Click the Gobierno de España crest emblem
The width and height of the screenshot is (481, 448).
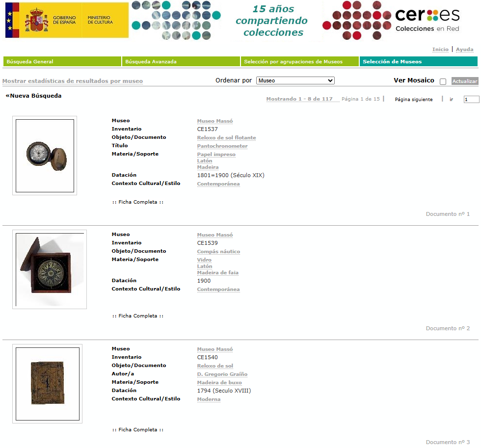pyautogui.click(x=36, y=20)
